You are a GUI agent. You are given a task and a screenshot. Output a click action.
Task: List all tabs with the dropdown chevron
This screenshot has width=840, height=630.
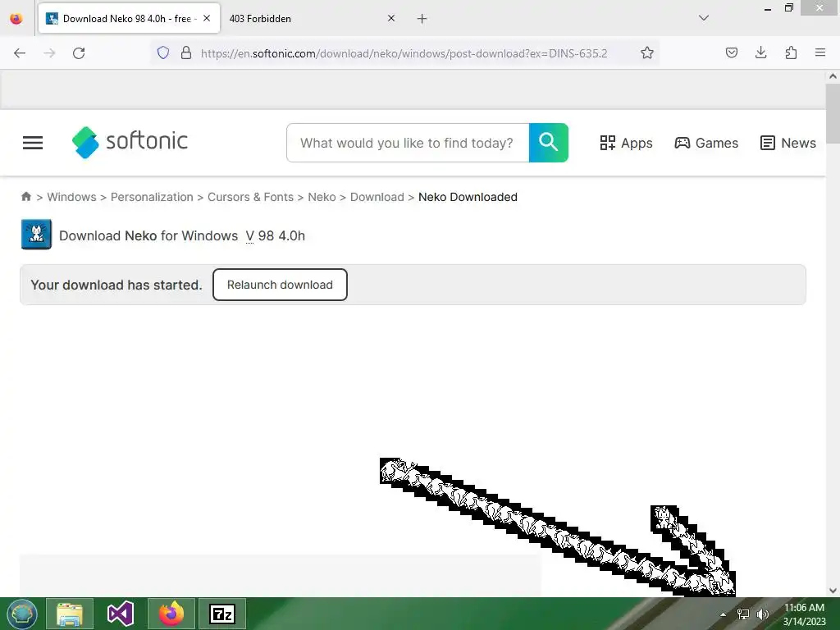tap(704, 18)
